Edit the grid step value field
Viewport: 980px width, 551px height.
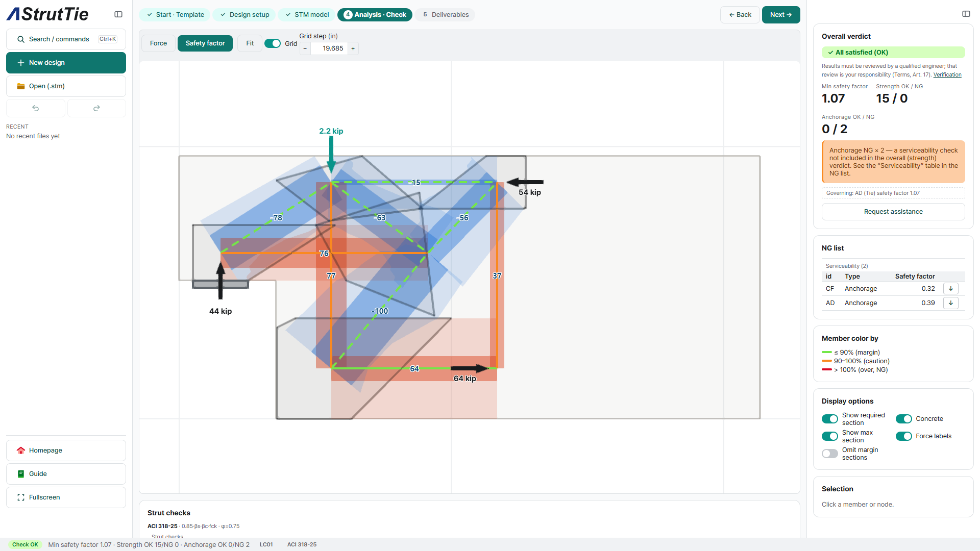point(329,48)
